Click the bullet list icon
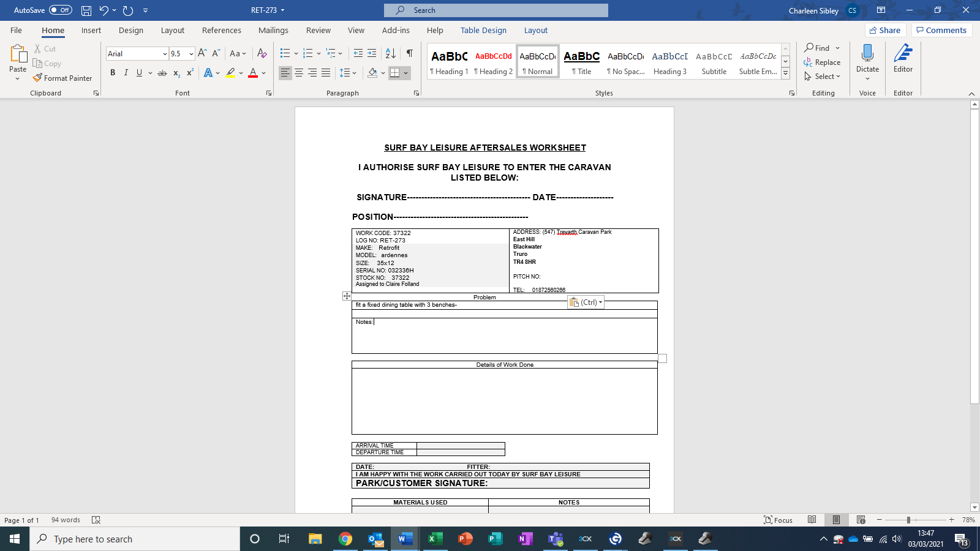The height and width of the screenshot is (551, 980). (x=285, y=54)
